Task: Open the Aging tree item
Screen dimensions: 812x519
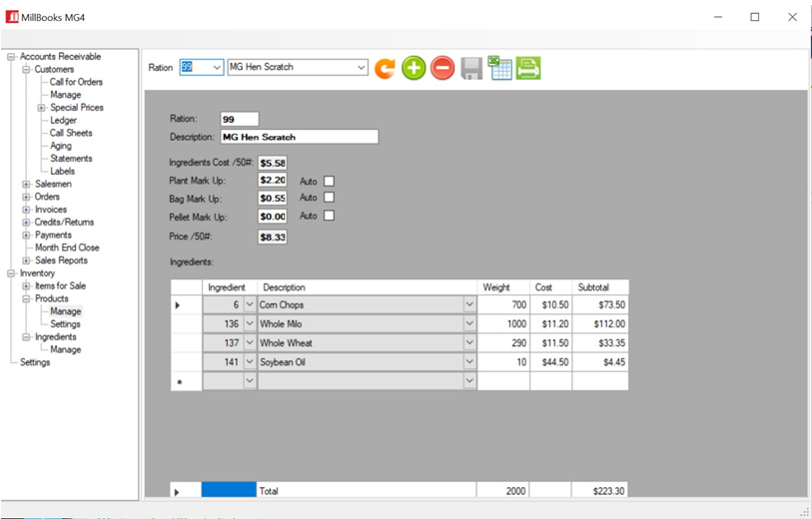Action: click(61, 146)
